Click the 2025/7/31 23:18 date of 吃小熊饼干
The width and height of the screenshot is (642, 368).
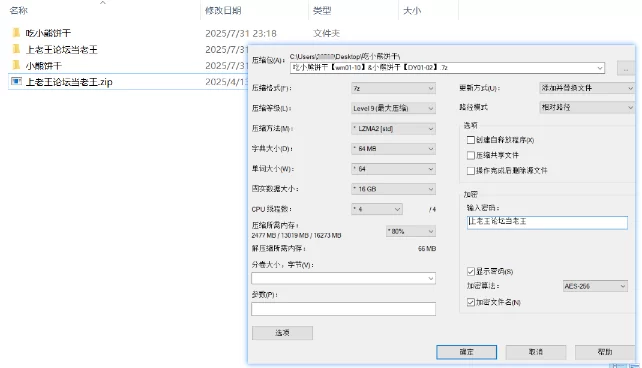[x=241, y=33]
